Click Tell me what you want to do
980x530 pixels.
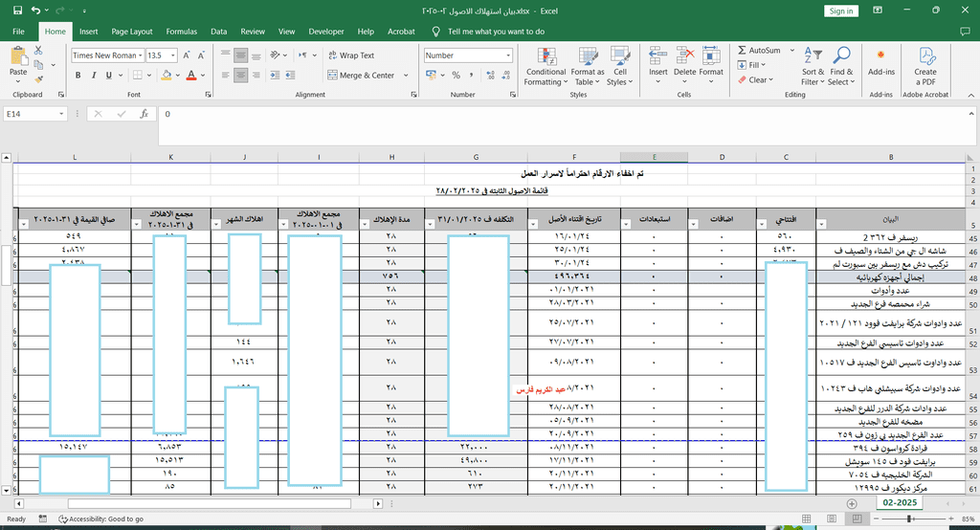pyautogui.click(x=496, y=32)
